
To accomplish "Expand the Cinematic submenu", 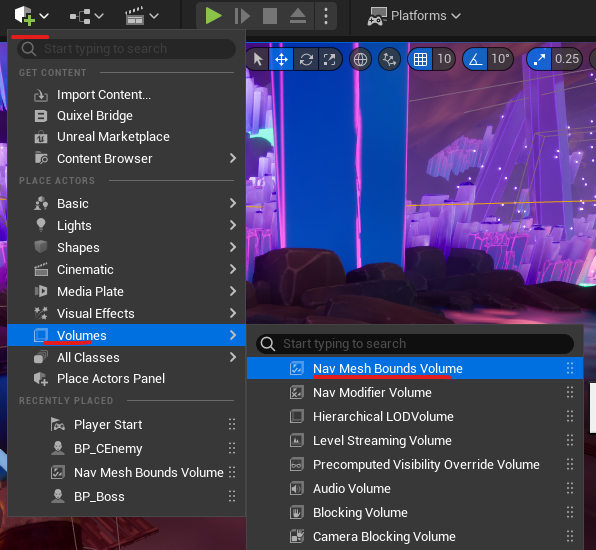I will tap(127, 269).
